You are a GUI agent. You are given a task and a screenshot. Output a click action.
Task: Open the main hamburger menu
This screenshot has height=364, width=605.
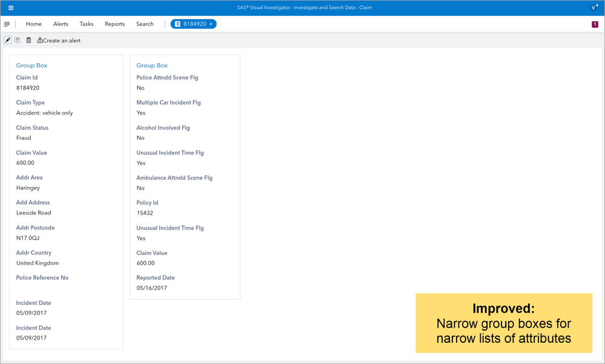(x=11, y=8)
